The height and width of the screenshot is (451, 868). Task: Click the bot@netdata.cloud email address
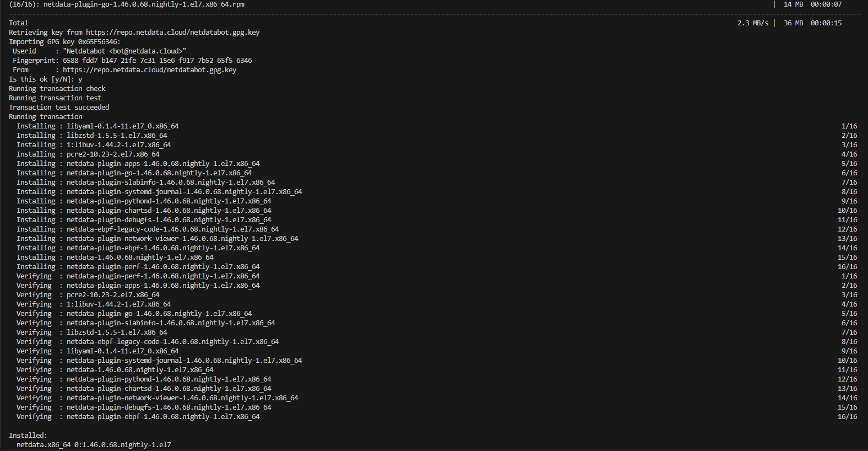click(147, 51)
